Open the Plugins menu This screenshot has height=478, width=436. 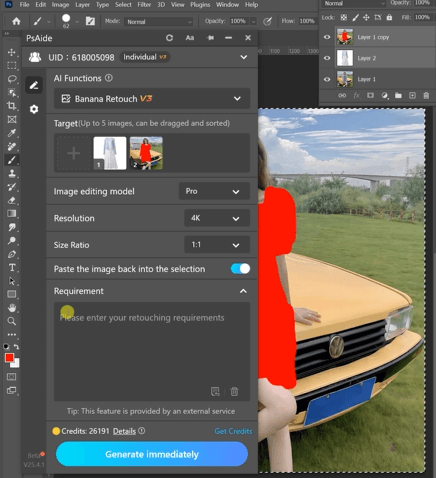[x=200, y=5]
